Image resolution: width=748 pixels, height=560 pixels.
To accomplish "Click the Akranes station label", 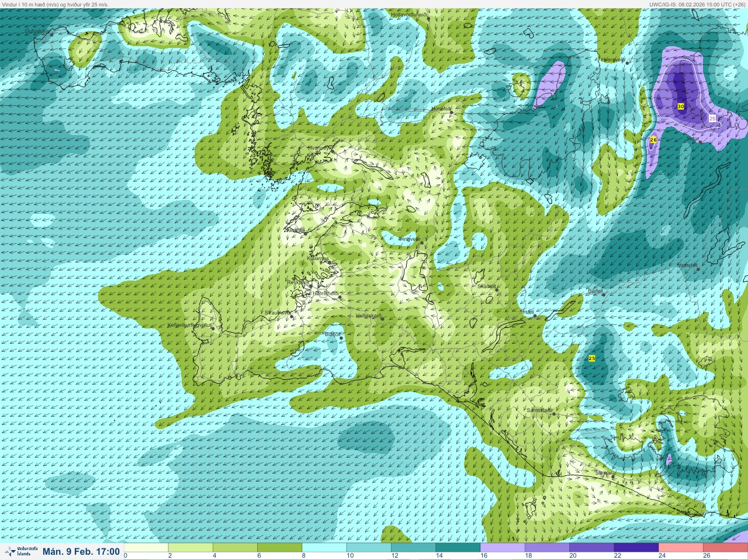I will [x=295, y=230].
